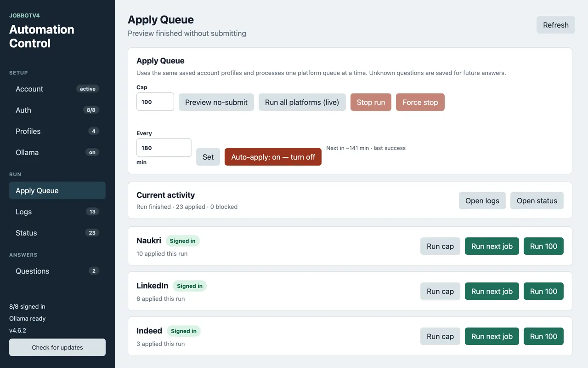Open the Questions answers page
Viewport: 588px width, 368px height.
[x=57, y=271]
